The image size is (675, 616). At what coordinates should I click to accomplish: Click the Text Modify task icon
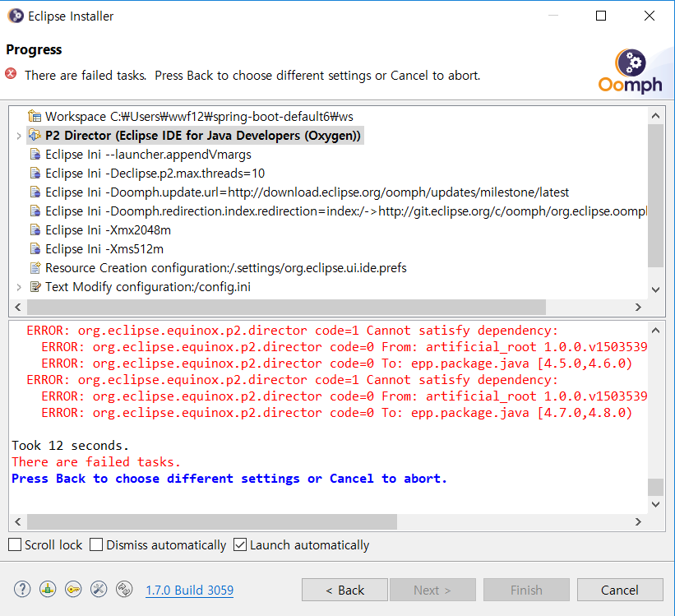point(35,287)
